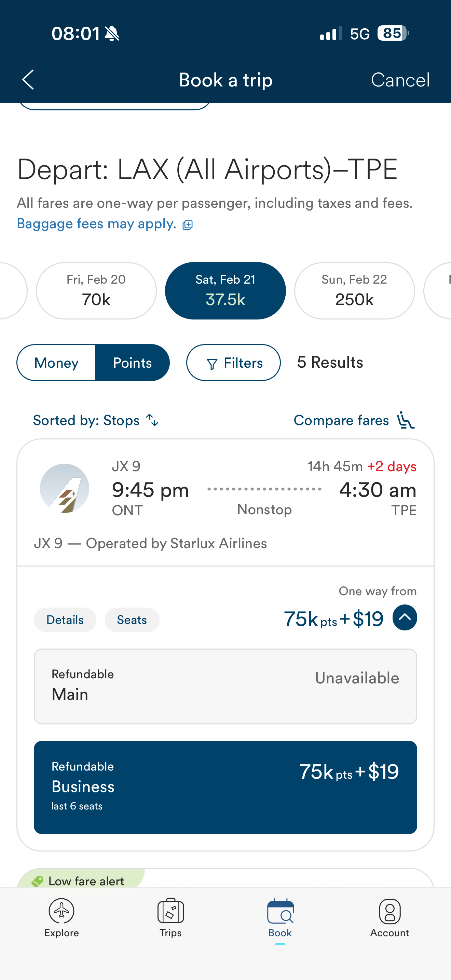The width and height of the screenshot is (451, 980).
Task: Switch fare display to Points
Action: (132, 363)
